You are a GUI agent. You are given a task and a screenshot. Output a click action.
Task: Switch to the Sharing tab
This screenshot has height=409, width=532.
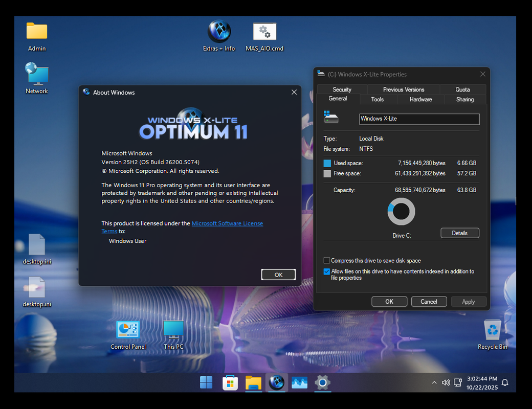464,99
